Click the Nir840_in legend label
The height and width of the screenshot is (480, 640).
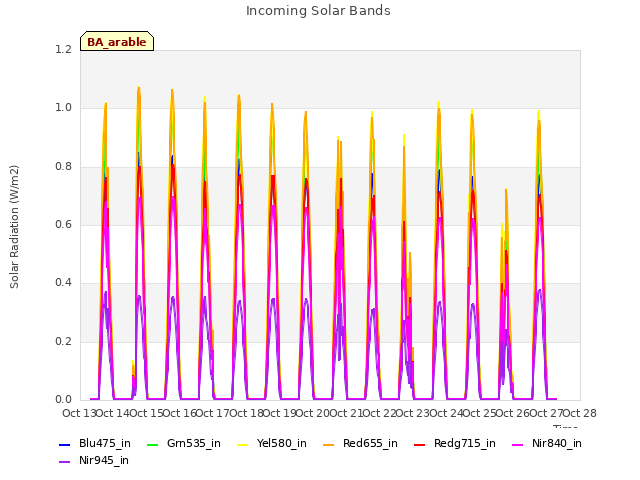pyautogui.click(x=557, y=443)
